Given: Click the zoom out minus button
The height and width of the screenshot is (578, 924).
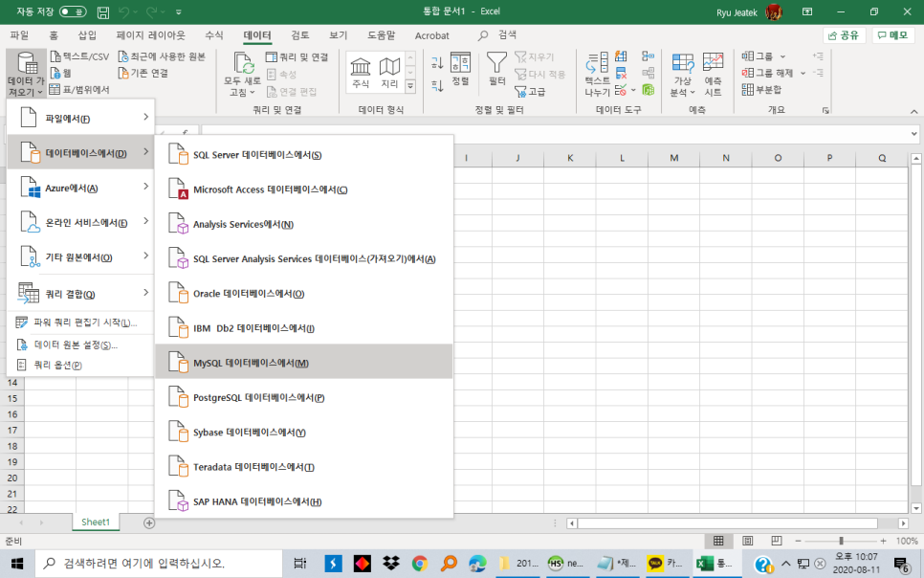Looking at the screenshot, I should tap(798, 541).
